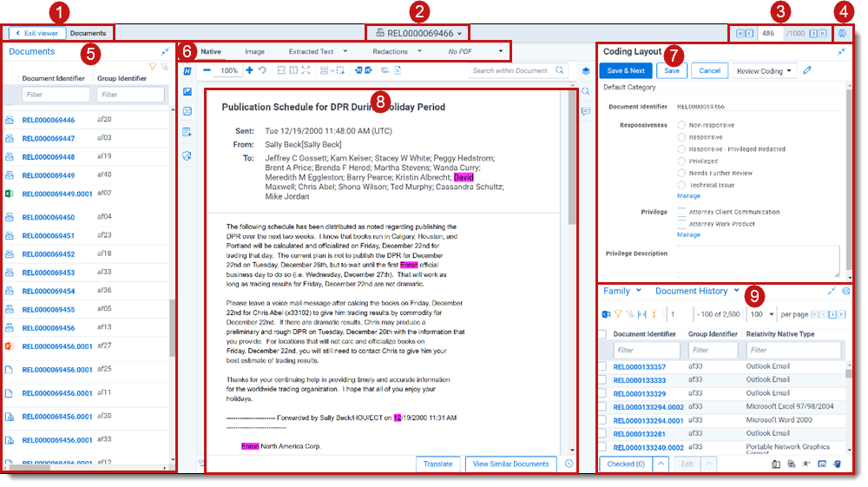This screenshot has width=868, height=487.
Task: Click the clock history icon near Translate
Action: coord(569,464)
